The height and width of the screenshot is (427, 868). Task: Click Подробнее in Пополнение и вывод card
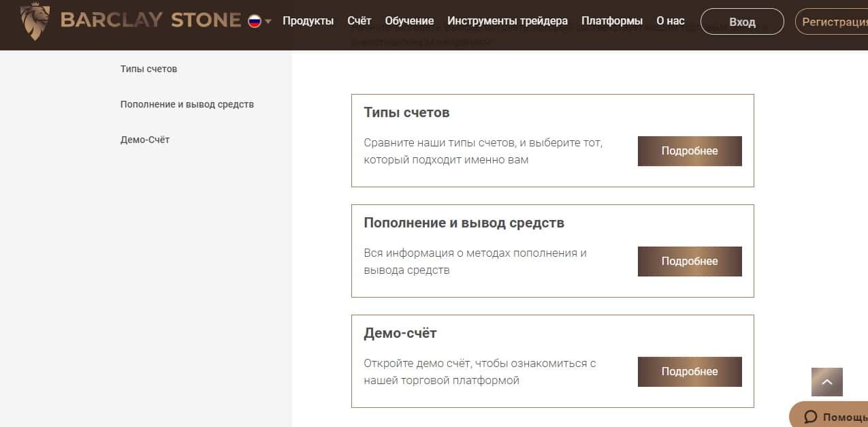coord(690,262)
